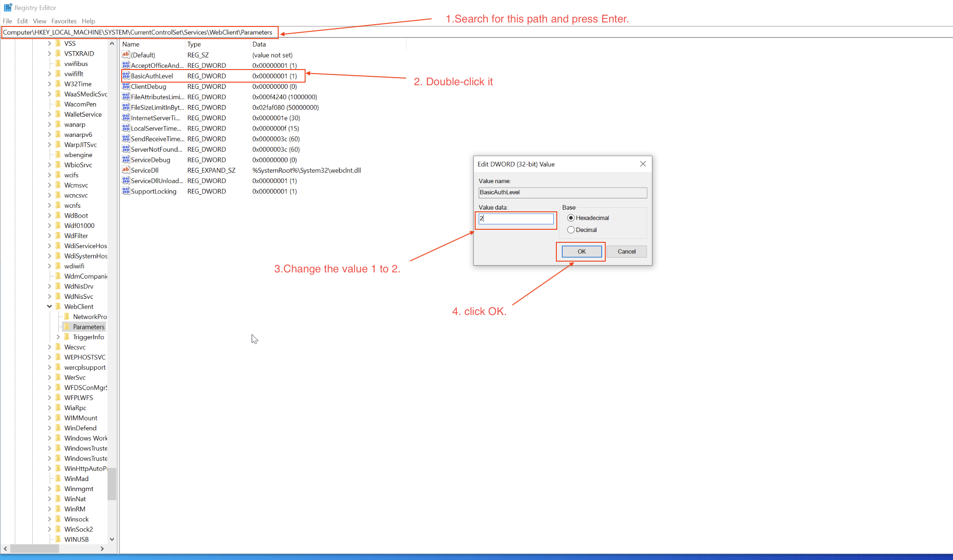Expand the W32Time service key
Image resolution: width=953 pixels, height=560 pixels.
[x=49, y=84]
